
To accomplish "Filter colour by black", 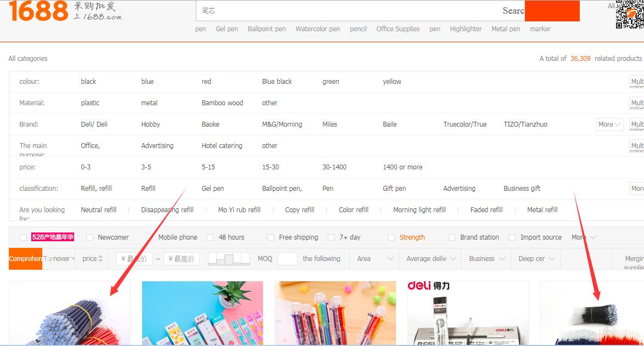I will 88,82.
